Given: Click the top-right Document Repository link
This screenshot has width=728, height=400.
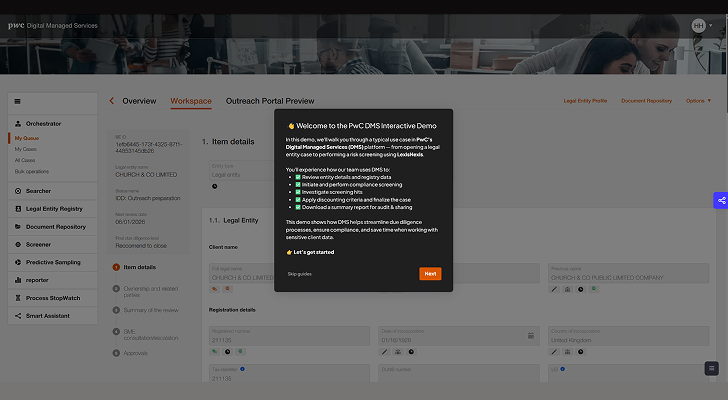Looking at the screenshot, I should [646, 101].
